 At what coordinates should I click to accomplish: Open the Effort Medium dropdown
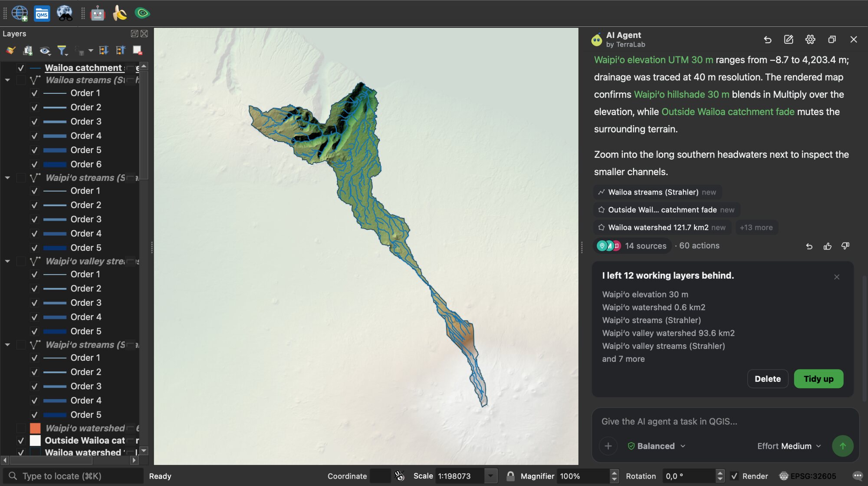point(789,446)
